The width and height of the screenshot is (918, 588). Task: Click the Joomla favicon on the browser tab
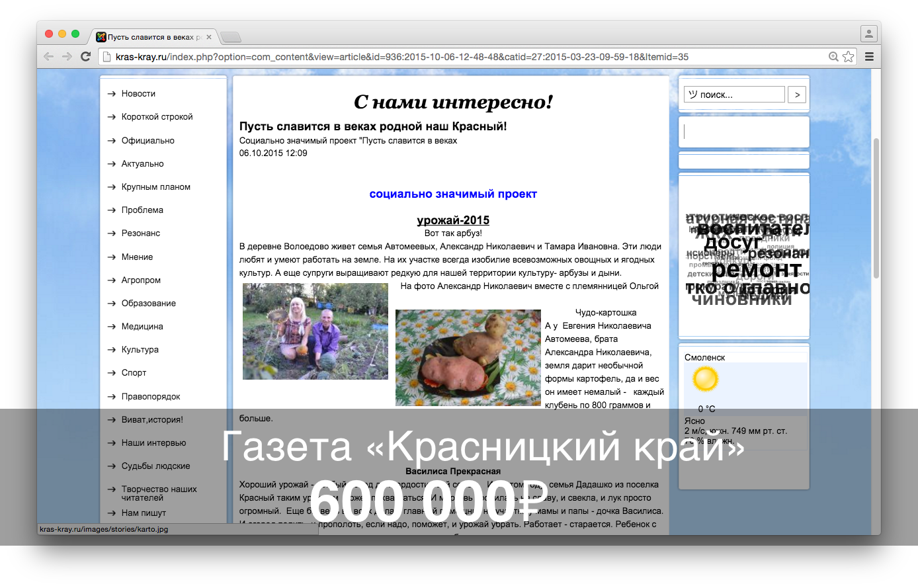click(x=101, y=37)
